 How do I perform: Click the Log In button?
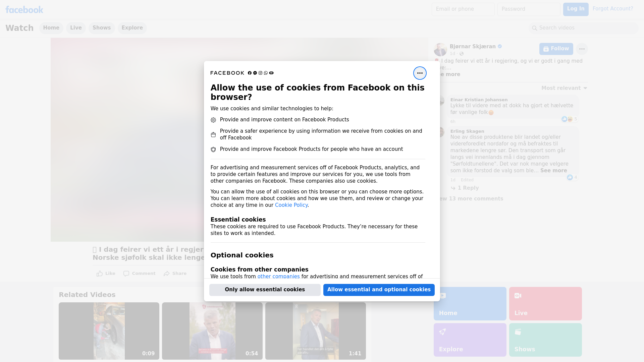point(576,9)
